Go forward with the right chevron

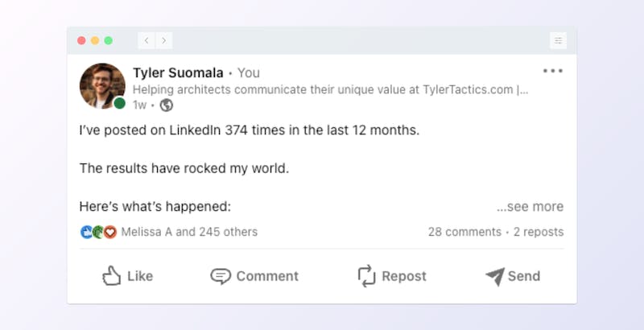tap(164, 40)
